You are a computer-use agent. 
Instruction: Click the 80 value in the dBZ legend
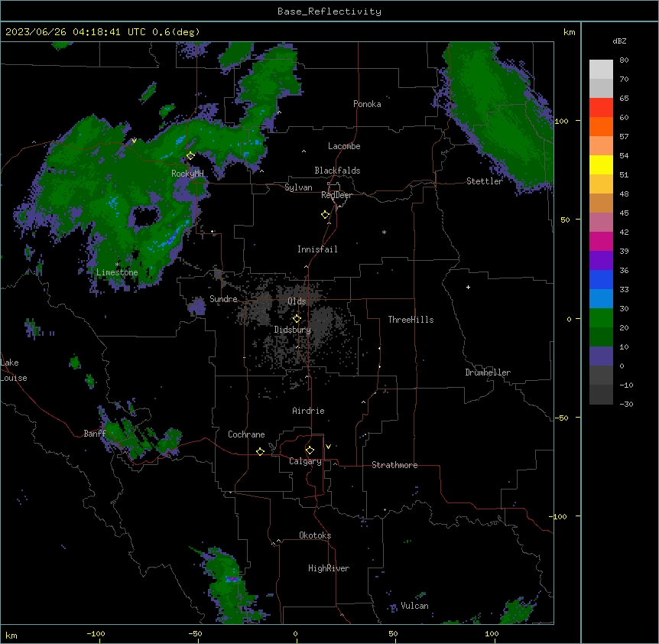pyautogui.click(x=624, y=60)
